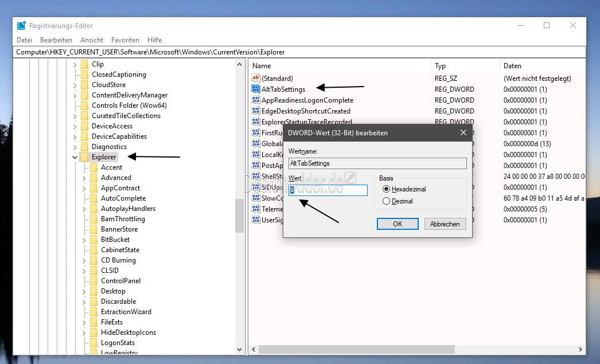Viewport: 600px width, 364px height.
Task: Collapse the Explorer tree node
Action: pos(75,157)
